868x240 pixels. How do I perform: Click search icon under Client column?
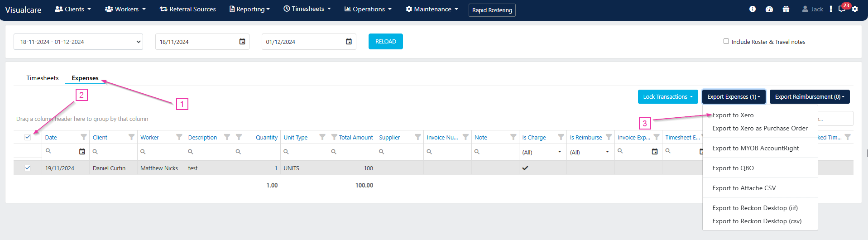click(96, 151)
